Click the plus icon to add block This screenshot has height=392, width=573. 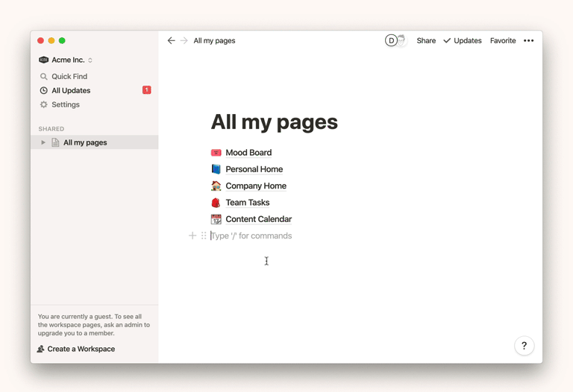192,235
